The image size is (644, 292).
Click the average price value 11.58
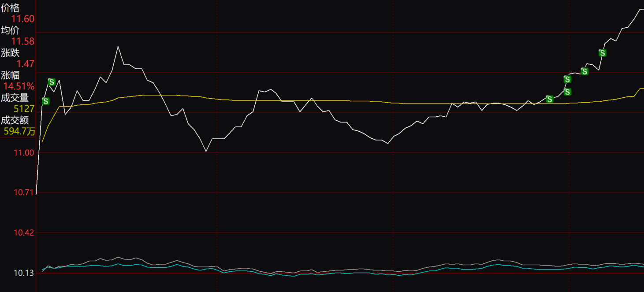[x=23, y=41]
